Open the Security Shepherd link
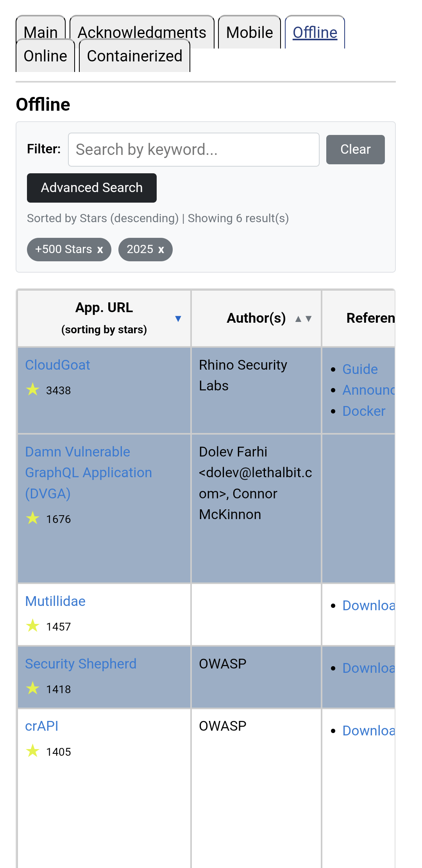This screenshot has width=422, height=868. click(80, 663)
